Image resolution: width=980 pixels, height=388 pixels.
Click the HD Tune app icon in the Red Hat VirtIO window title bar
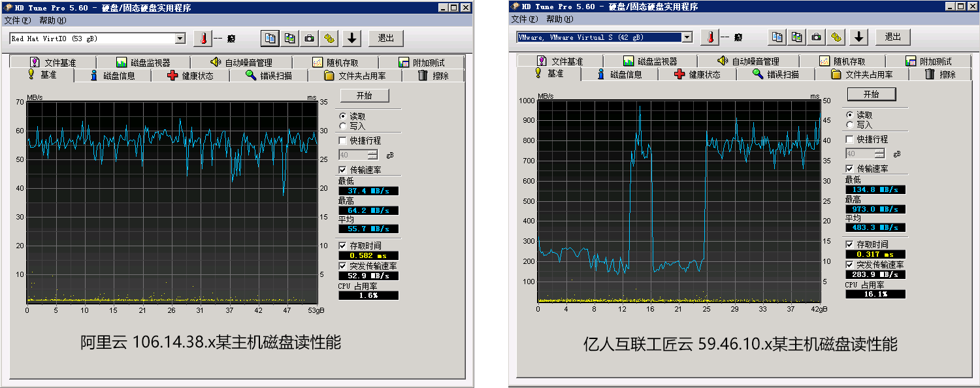(x=8, y=8)
